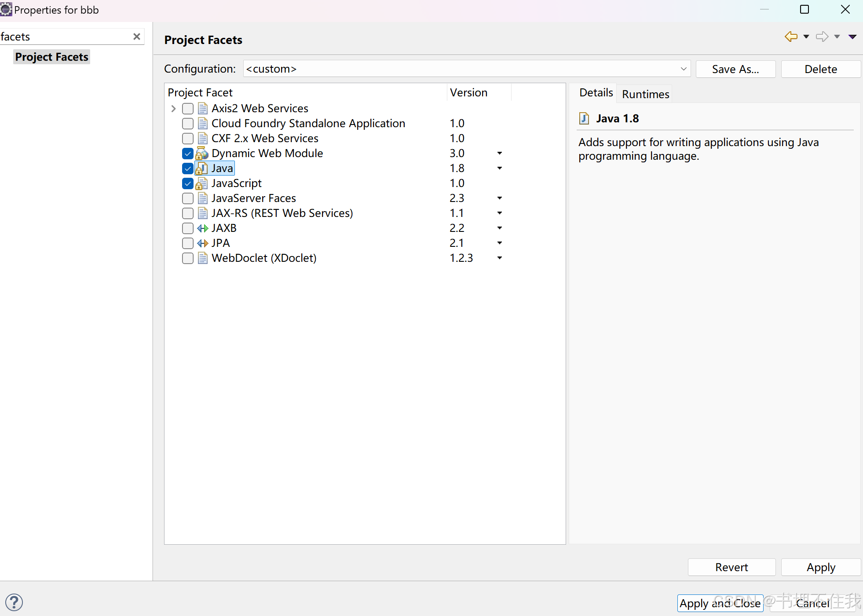The image size is (863, 616).
Task: Click the back navigation arrow icon
Action: tap(791, 37)
